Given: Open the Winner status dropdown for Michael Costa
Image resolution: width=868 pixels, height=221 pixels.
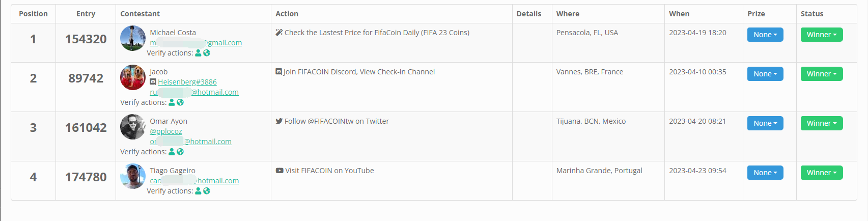Looking at the screenshot, I should (821, 35).
